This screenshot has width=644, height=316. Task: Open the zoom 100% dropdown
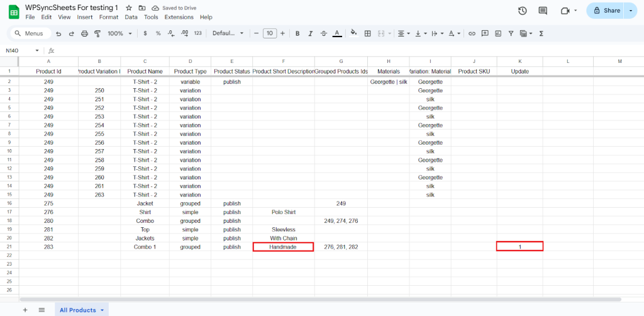tap(119, 33)
